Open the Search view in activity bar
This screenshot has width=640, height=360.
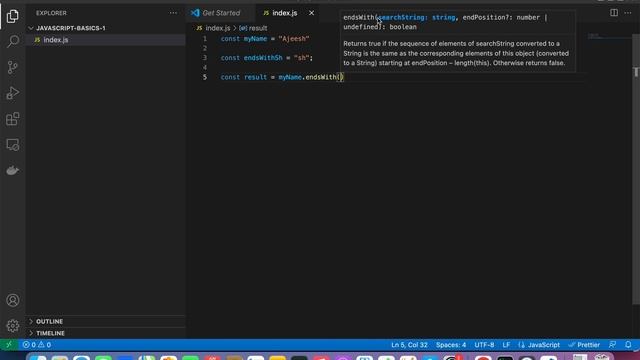coord(13,41)
